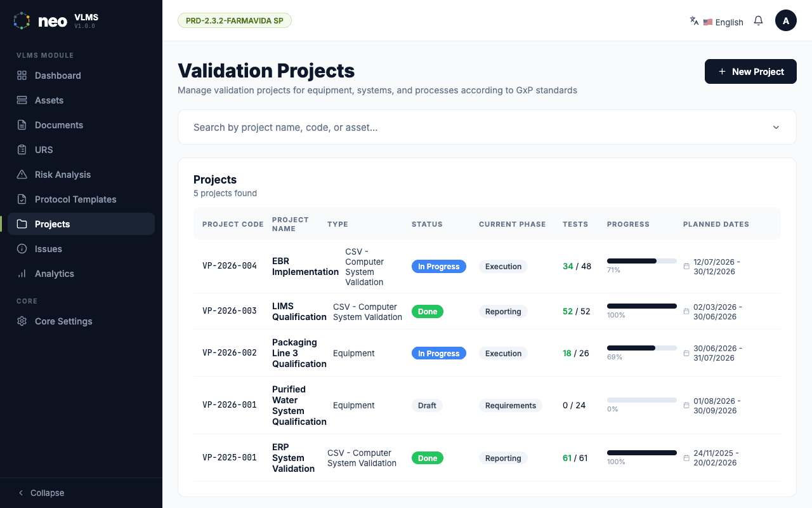Click the Assets icon in sidebar
The width and height of the screenshot is (812, 508).
(x=22, y=100)
